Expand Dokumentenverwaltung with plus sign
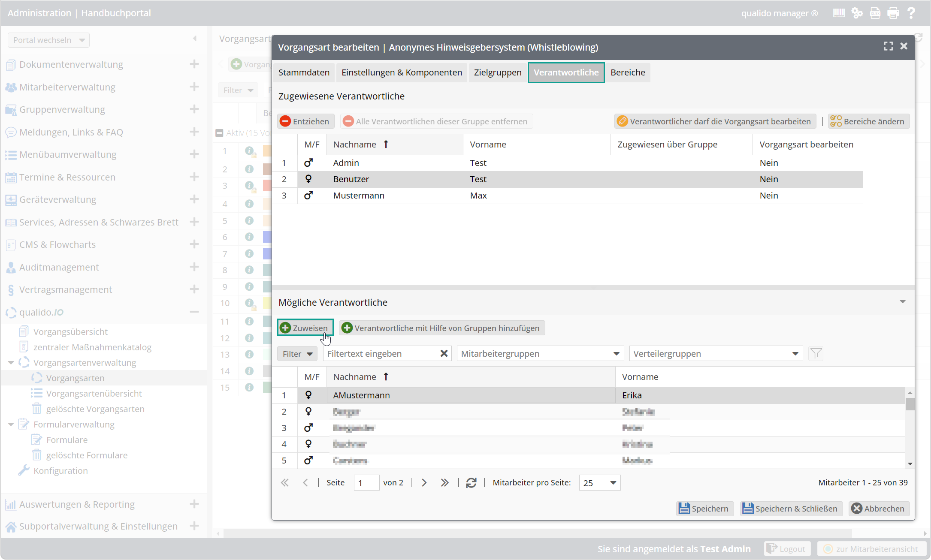This screenshot has height=560, width=931. coord(194,64)
